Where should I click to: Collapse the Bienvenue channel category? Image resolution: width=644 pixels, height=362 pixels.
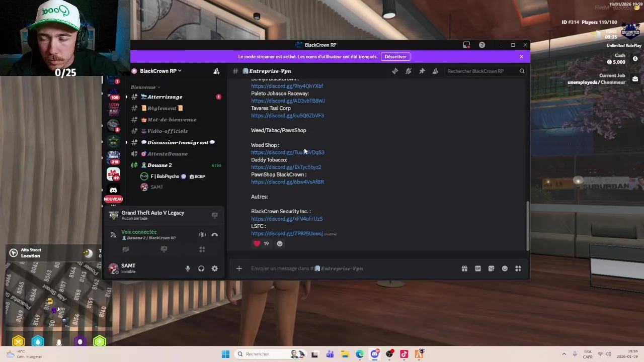point(145,87)
